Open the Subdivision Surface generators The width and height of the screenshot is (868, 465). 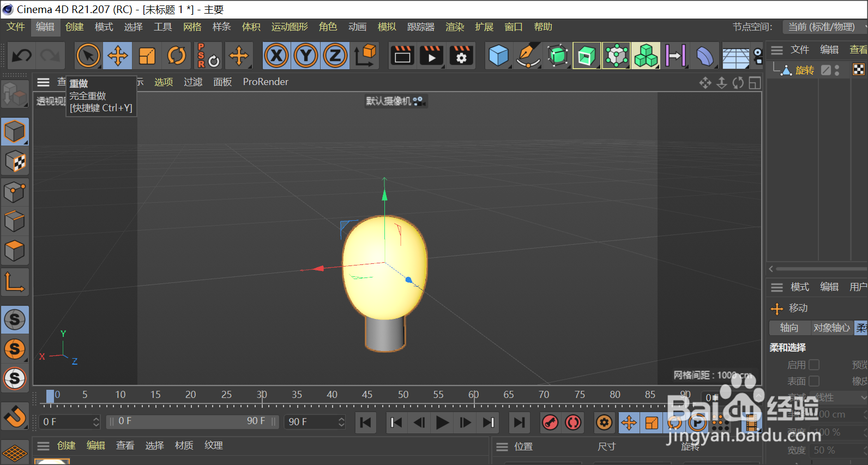pyautogui.click(x=557, y=56)
